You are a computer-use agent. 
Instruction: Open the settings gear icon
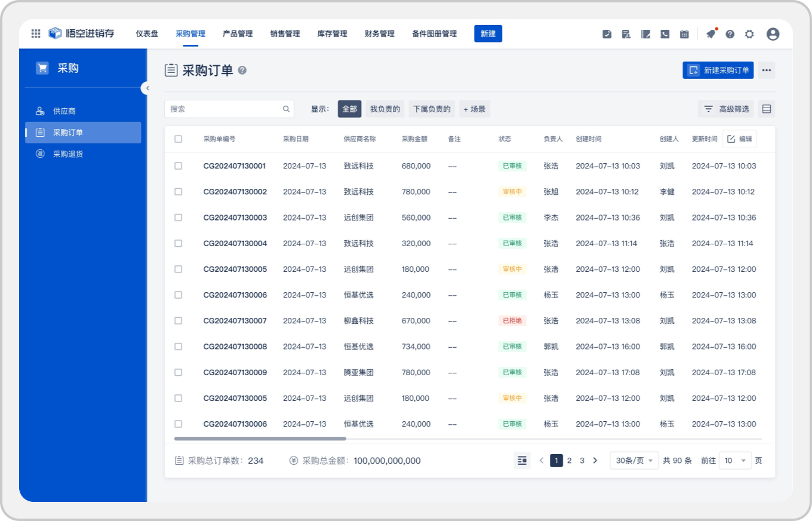pyautogui.click(x=749, y=34)
